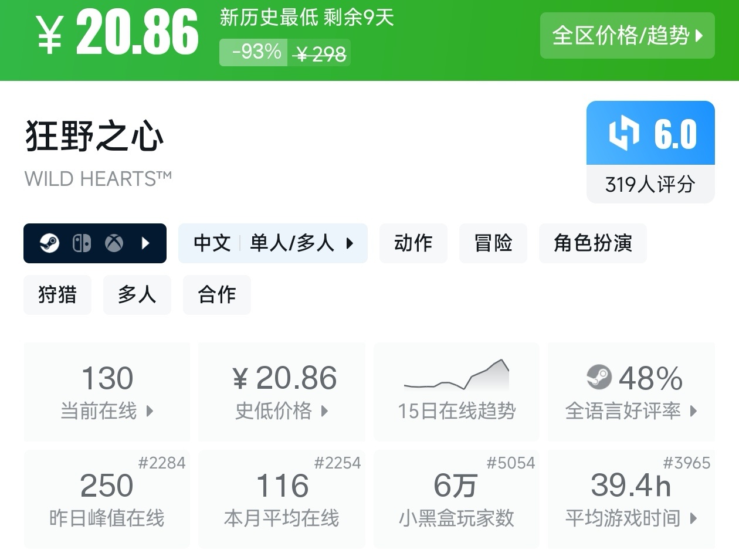Click the Nintendo Switch platform icon

(x=82, y=243)
